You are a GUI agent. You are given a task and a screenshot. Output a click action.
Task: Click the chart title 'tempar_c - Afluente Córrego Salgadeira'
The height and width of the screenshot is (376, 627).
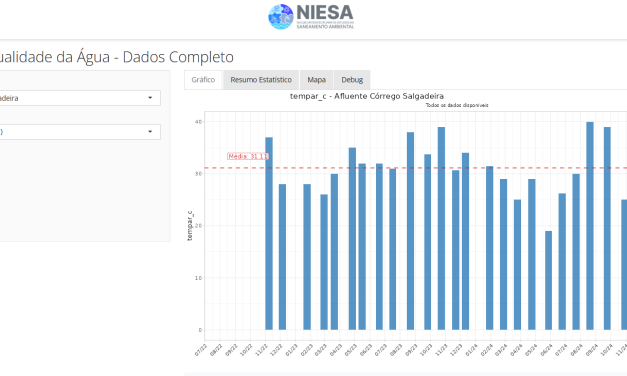(x=367, y=96)
